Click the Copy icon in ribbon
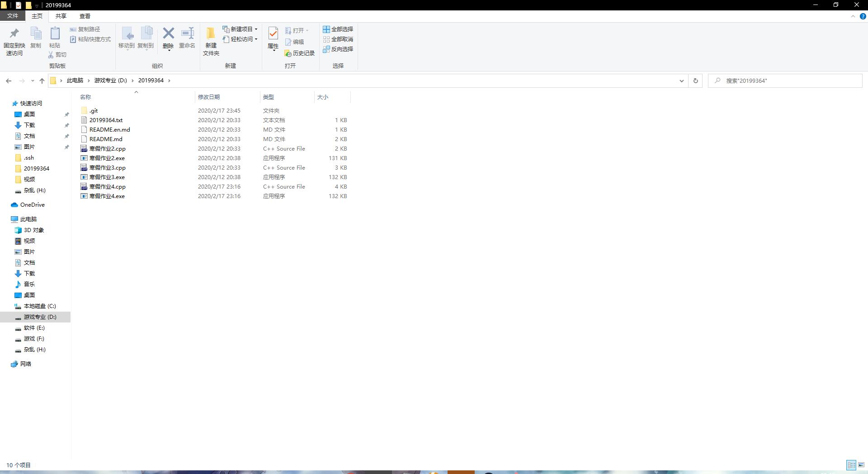This screenshot has height=474, width=868. pyautogui.click(x=36, y=38)
